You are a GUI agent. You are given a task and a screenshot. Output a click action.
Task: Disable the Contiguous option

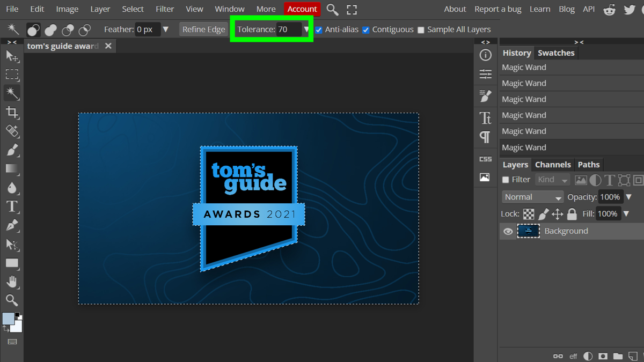click(366, 29)
